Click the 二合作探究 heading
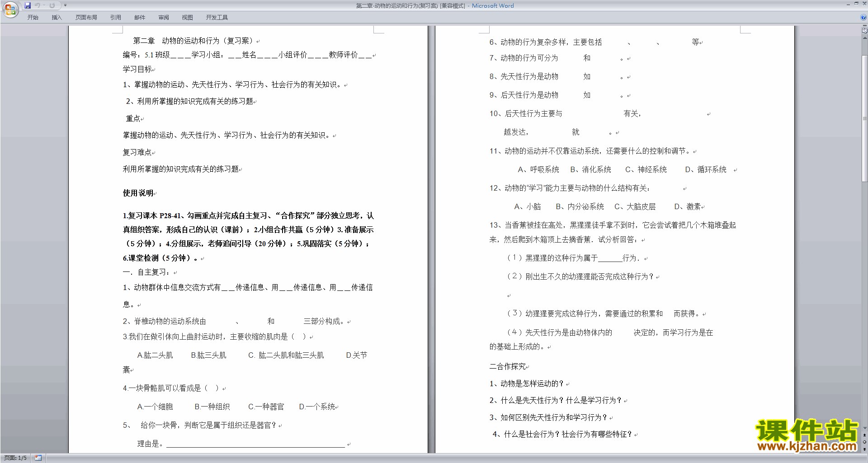 pos(507,366)
